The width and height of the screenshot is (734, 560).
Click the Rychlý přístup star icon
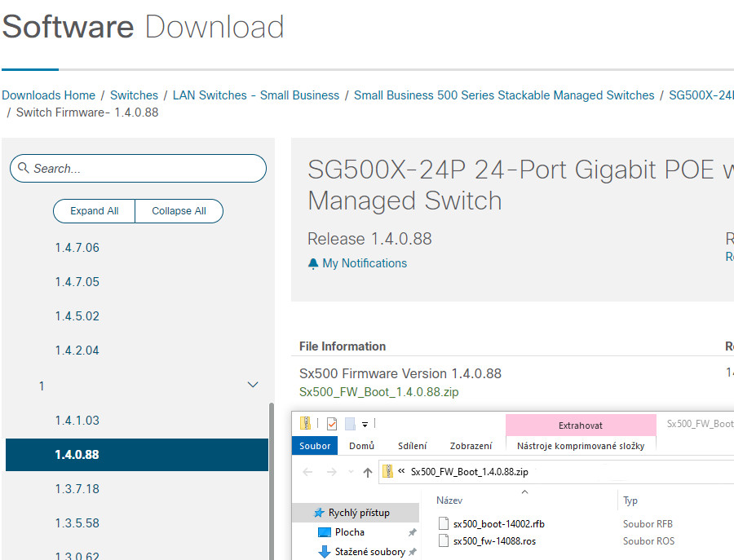tap(319, 513)
